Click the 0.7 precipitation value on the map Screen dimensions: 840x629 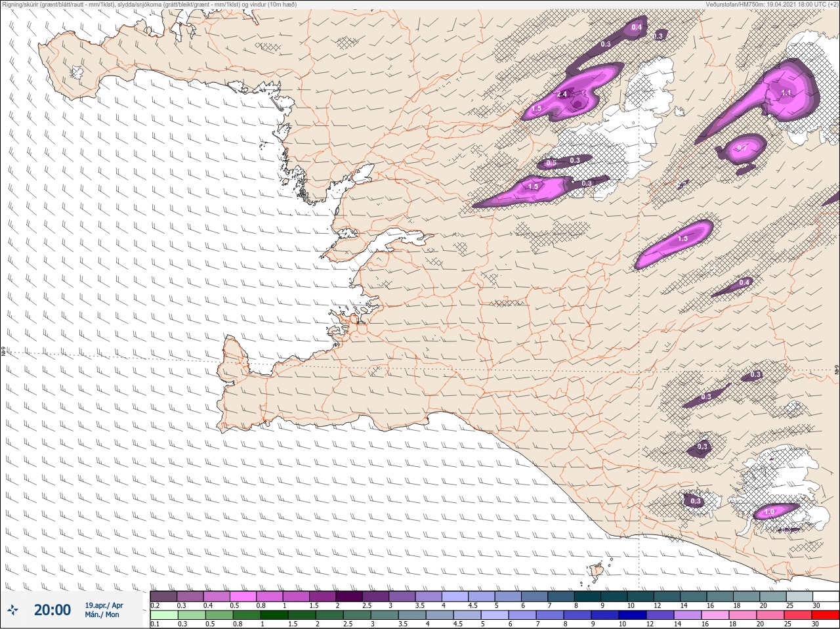click(x=742, y=148)
